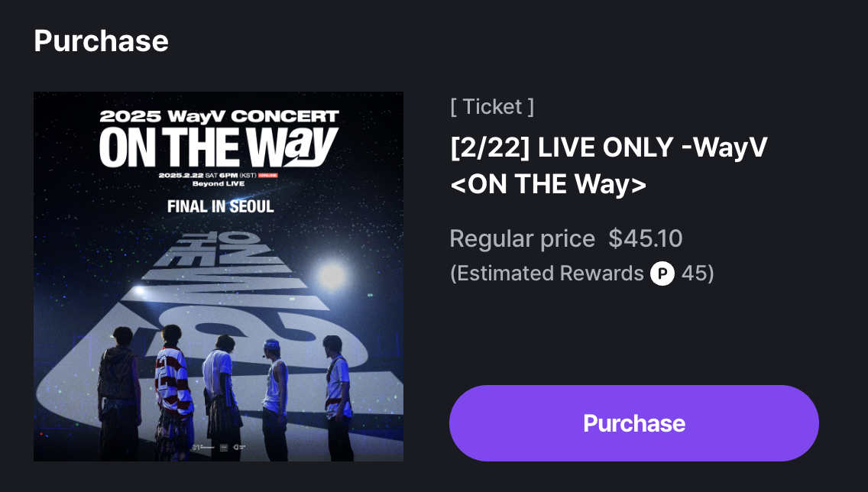Click the Purchase page heading

tap(101, 40)
